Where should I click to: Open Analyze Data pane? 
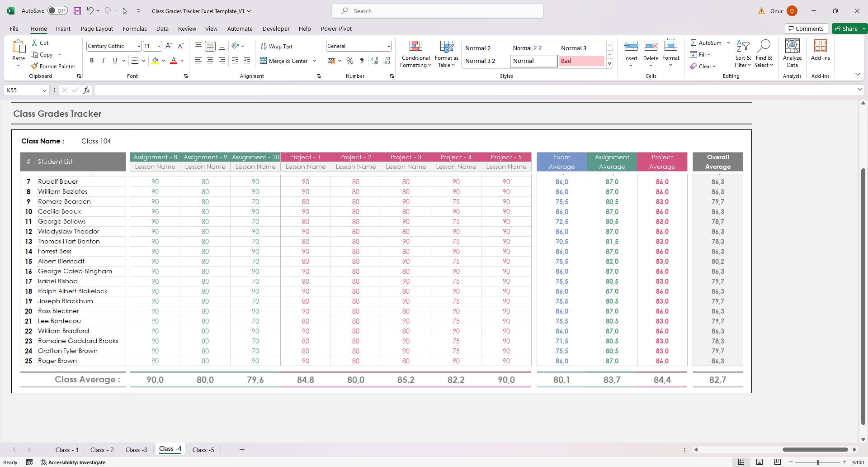click(792, 53)
